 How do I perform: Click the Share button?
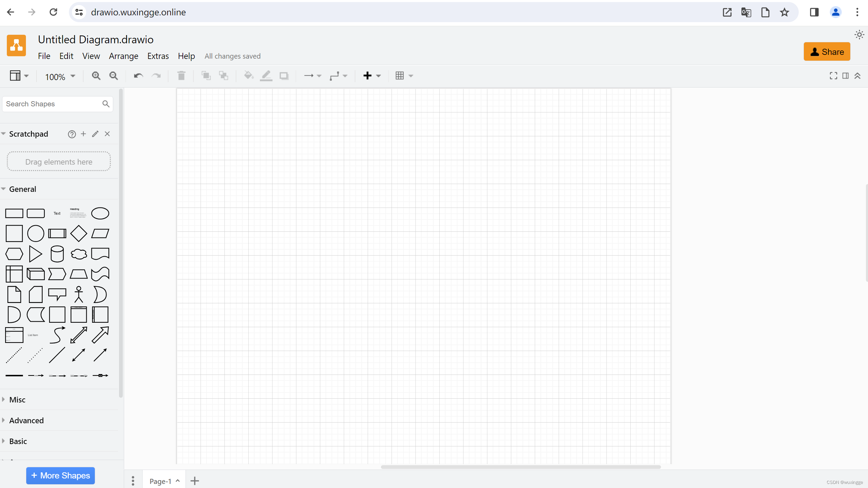click(x=827, y=52)
